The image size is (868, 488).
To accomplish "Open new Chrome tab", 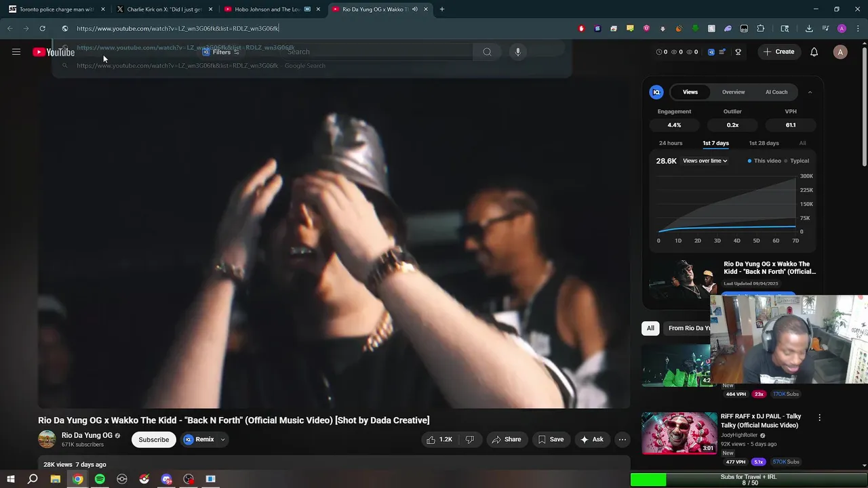I will pyautogui.click(x=441, y=9).
